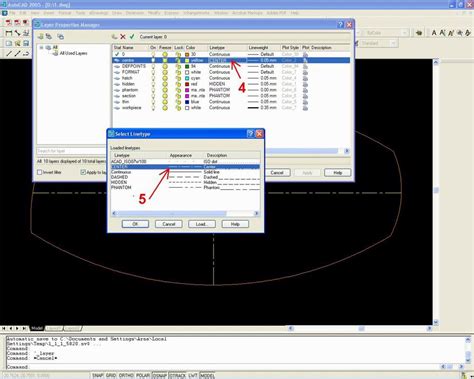Click the New Property Filter icon in Layer Manager
474x379 pixels.
pyautogui.click(x=41, y=36)
